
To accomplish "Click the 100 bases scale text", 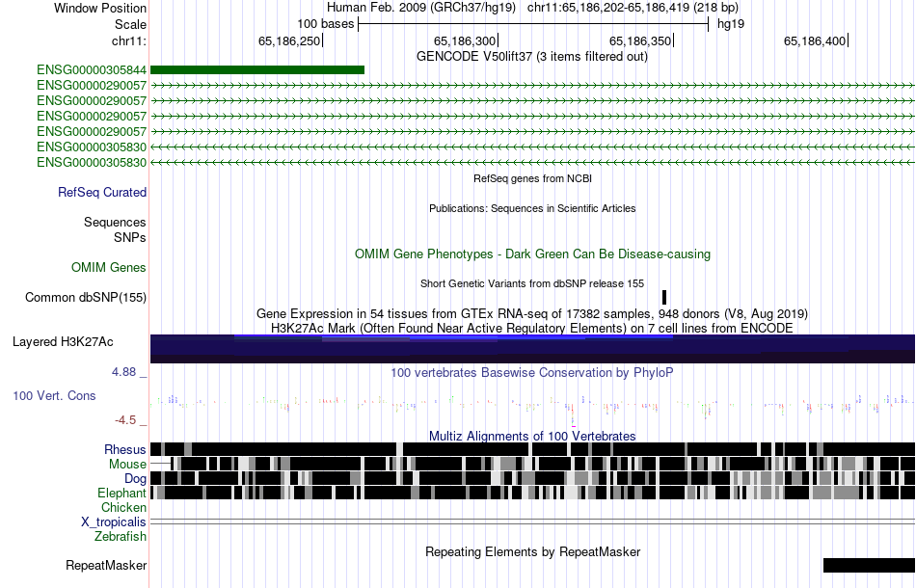I will (325, 24).
